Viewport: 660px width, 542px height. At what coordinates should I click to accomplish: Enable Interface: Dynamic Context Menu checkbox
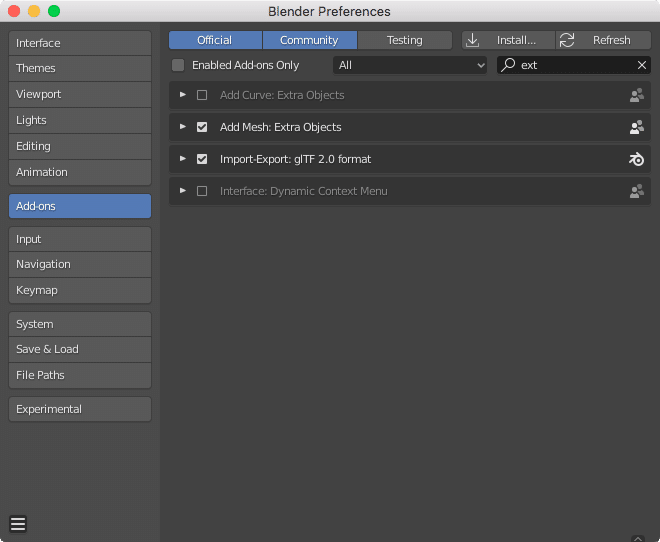point(202,191)
